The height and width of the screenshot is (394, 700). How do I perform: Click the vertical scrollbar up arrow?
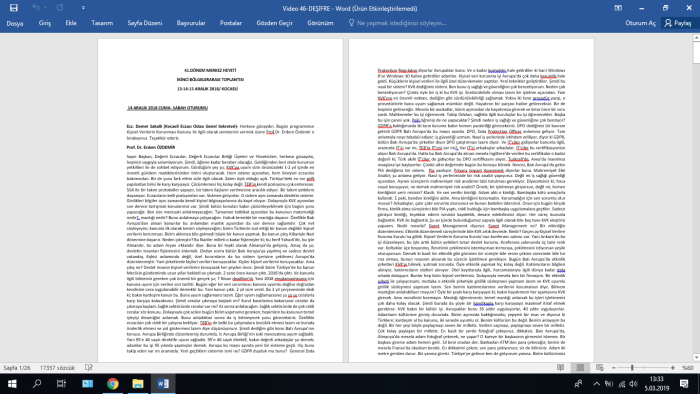pos(696,38)
